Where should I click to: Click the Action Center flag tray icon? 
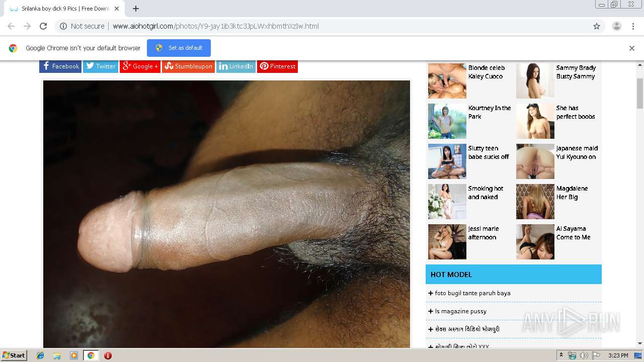[595, 355]
